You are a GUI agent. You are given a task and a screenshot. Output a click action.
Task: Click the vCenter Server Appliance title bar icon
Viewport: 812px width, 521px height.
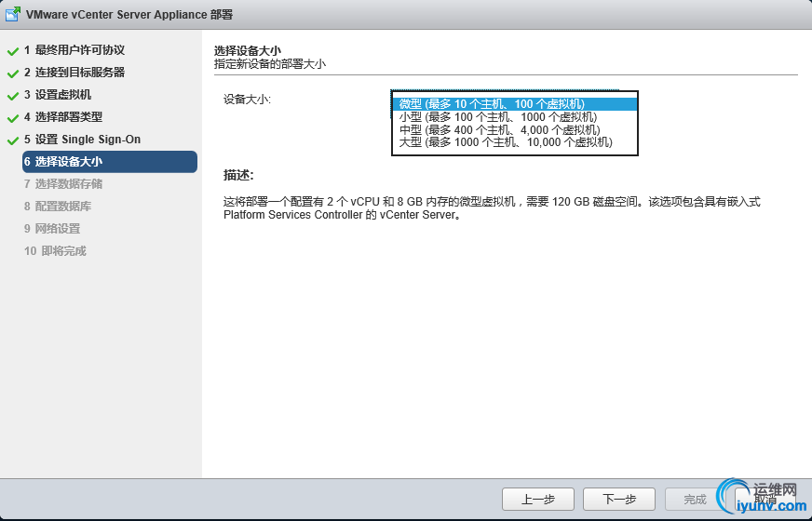pyautogui.click(x=12, y=14)
